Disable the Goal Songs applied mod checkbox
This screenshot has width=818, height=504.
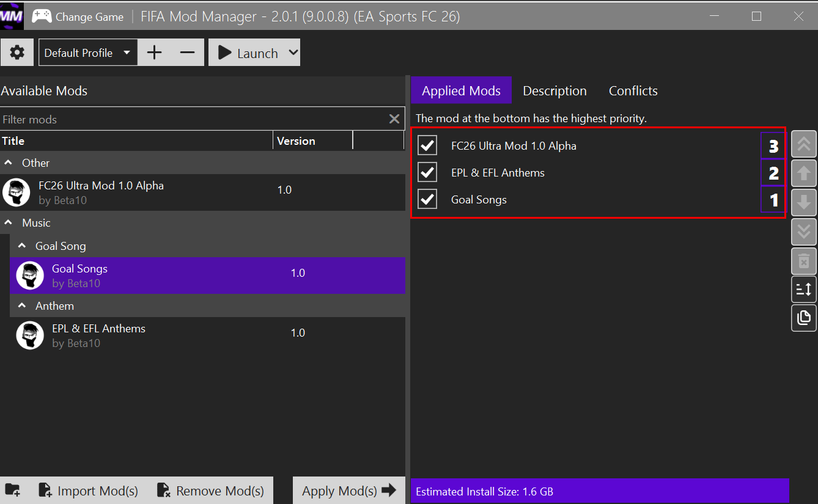pyautogui.click(x=427, y=199)
